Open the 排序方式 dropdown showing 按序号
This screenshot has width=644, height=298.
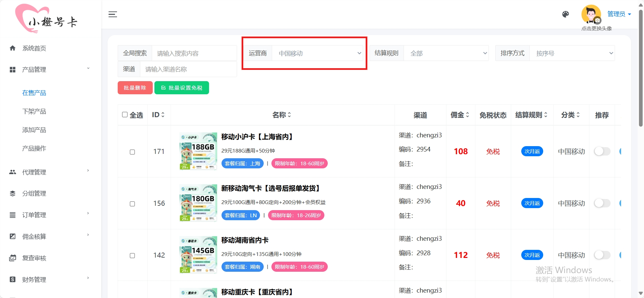pos(572,53)
